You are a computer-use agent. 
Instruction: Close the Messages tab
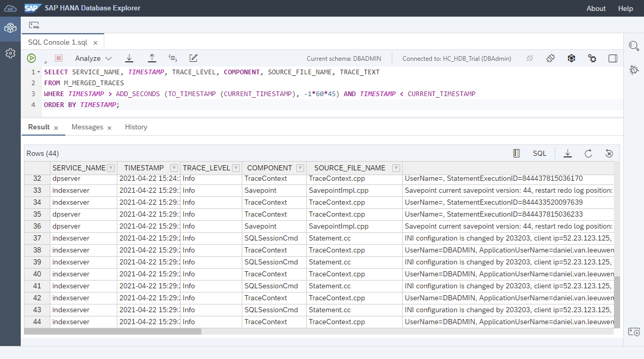[x=109, y=128]
